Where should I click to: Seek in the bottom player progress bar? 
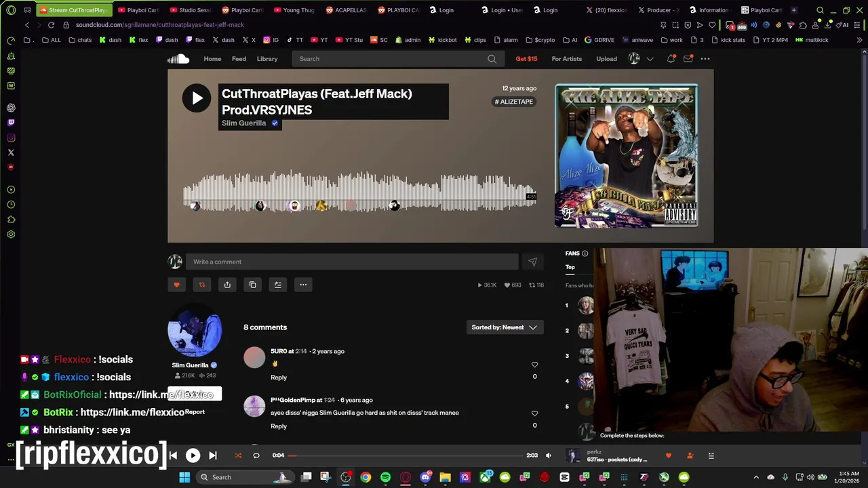[406, 455]
